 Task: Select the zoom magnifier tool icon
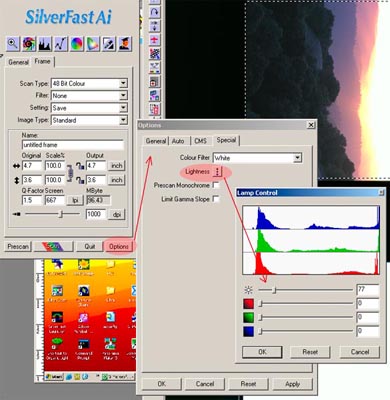click(x=13, y=44)
